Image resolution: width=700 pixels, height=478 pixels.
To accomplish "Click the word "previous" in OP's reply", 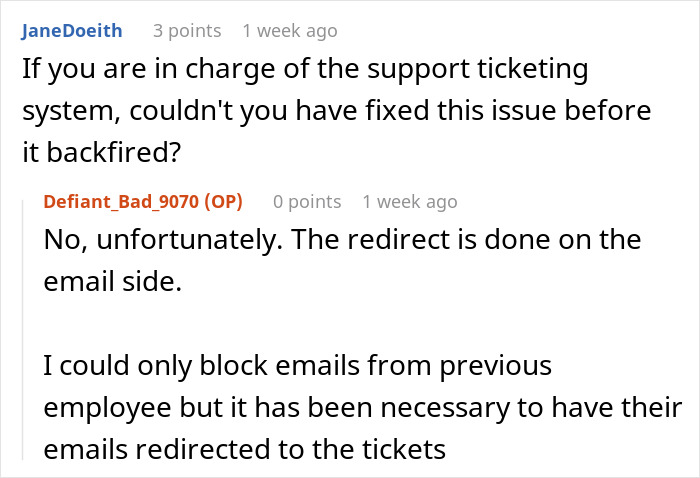I will coord(496,367).
